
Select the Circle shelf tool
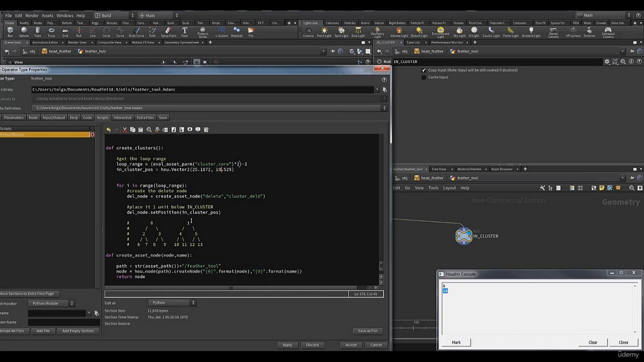[x=106, y=32]
